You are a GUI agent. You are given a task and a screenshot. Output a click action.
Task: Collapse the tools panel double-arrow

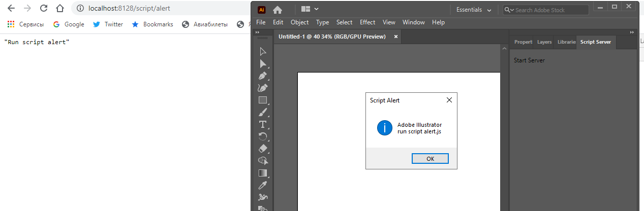click(258, 31)
